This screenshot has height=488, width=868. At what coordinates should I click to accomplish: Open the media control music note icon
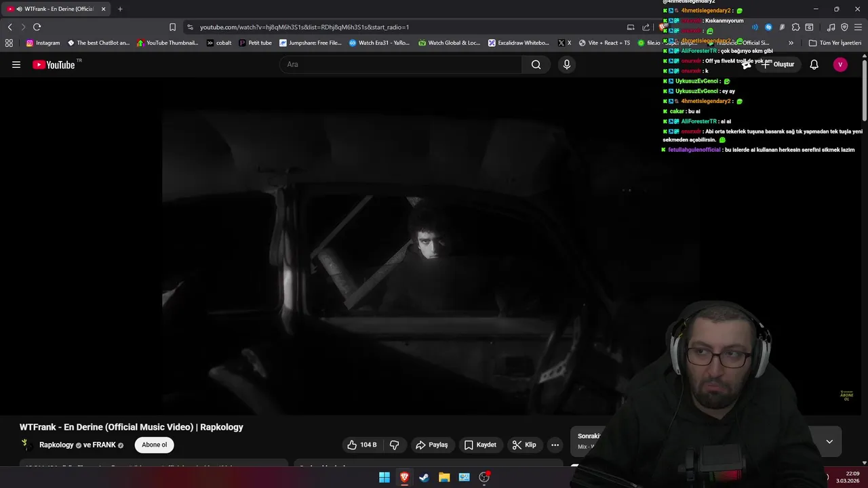[x=831, y=27]
